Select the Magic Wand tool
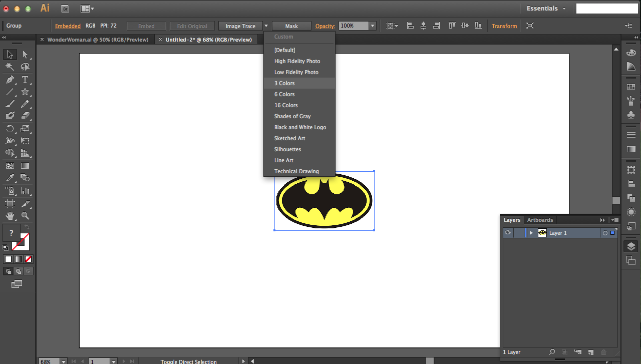The height and width of the screenshot is (364, 641). pos(10,67)
